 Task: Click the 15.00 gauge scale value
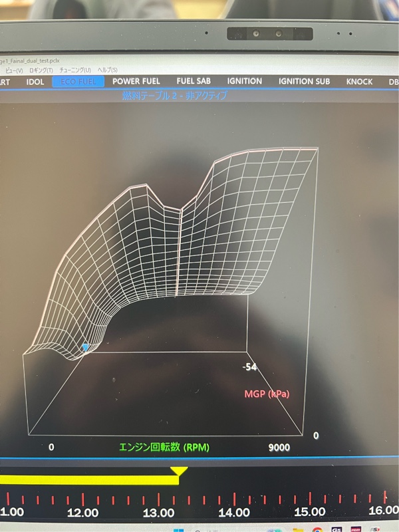pos(310,511)
